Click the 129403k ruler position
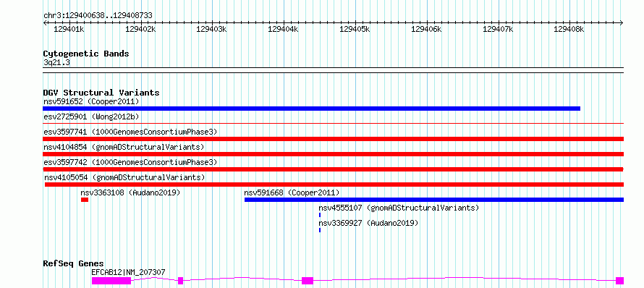This screenshot has width=644, height=288. (212, 29)
